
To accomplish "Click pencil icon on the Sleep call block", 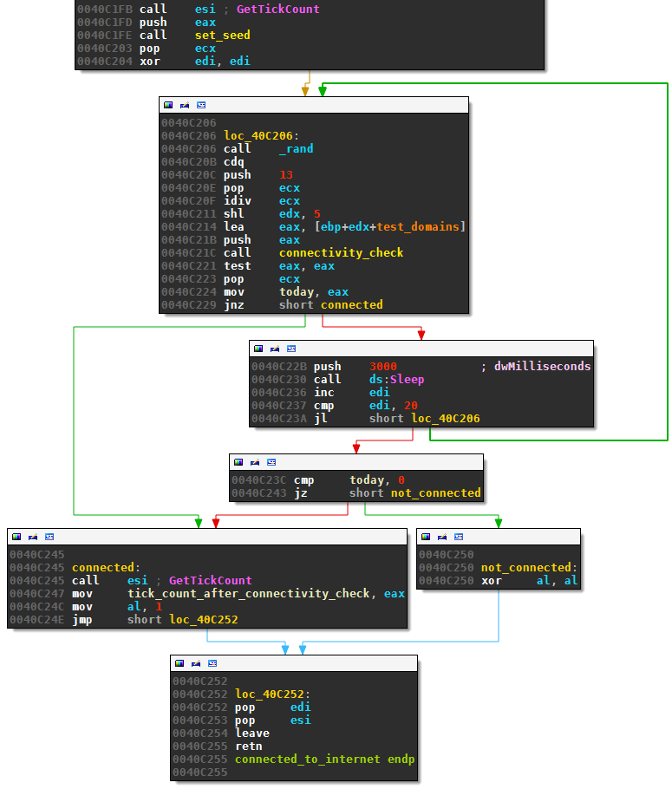I will 275,349.
